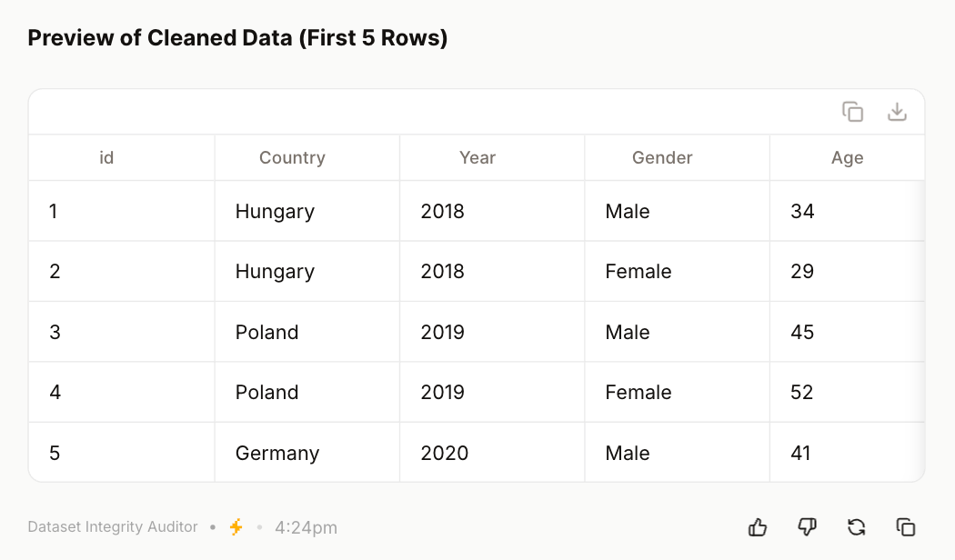955x560 pixels.
Task: Regenerate the response
Action: 856,527
